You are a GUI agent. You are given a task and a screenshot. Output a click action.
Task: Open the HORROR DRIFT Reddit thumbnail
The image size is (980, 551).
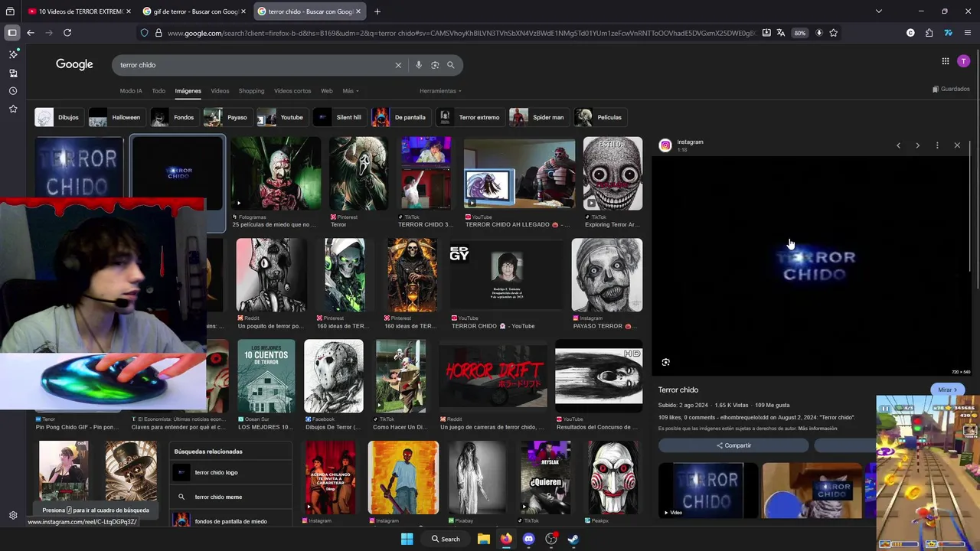tap(493, 376)
